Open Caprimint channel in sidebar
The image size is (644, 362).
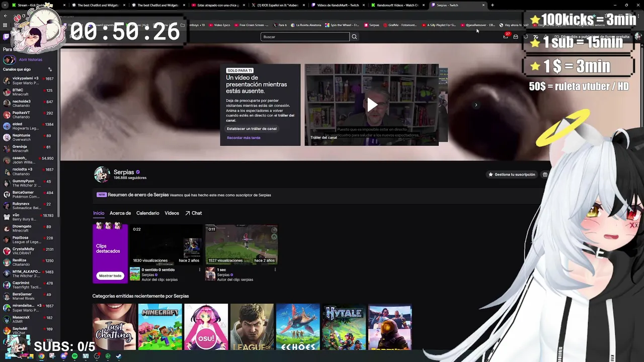pos(29,285)
